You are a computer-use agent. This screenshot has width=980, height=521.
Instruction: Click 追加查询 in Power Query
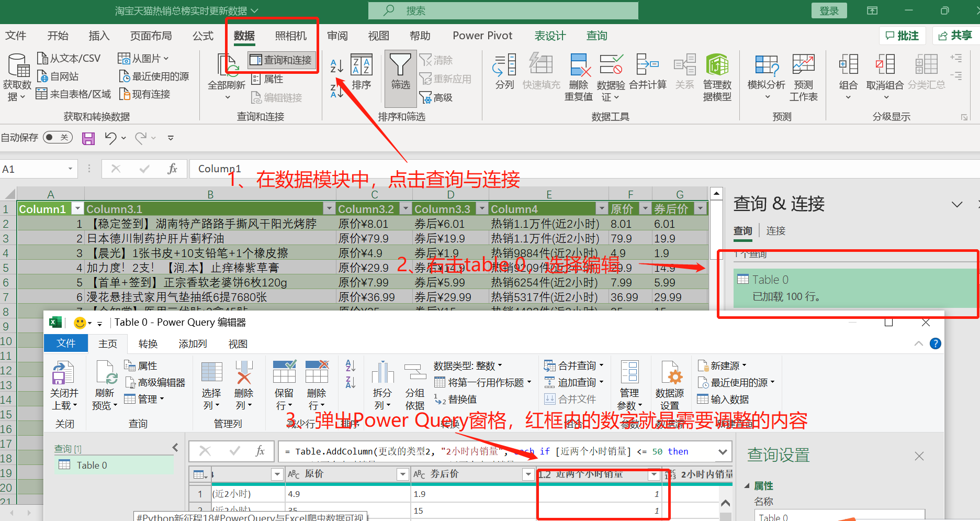click(574, 383)
